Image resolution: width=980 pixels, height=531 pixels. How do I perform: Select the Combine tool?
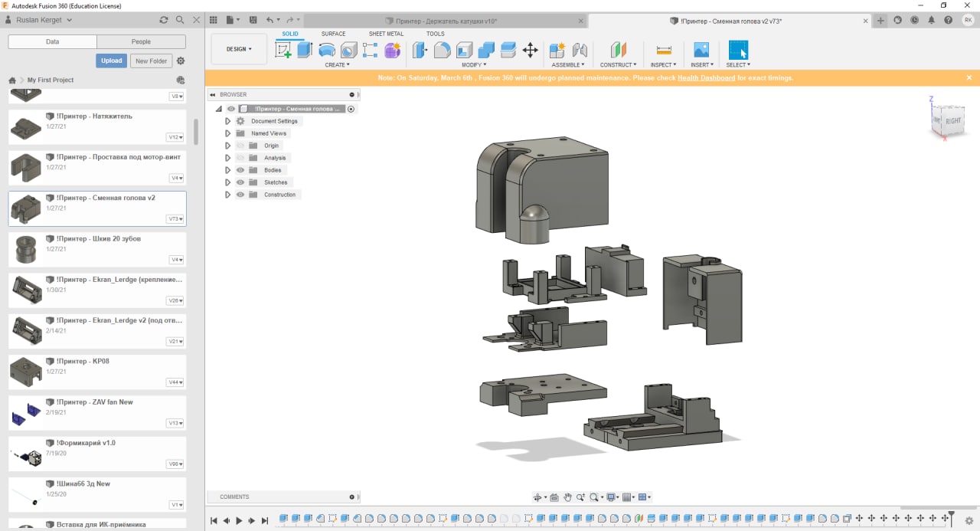coord(486,51)
